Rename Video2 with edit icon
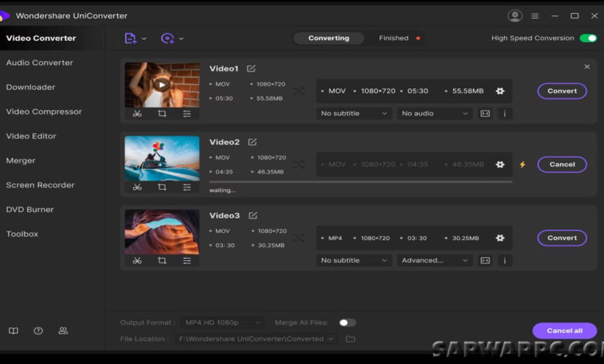 pos(252,142)
